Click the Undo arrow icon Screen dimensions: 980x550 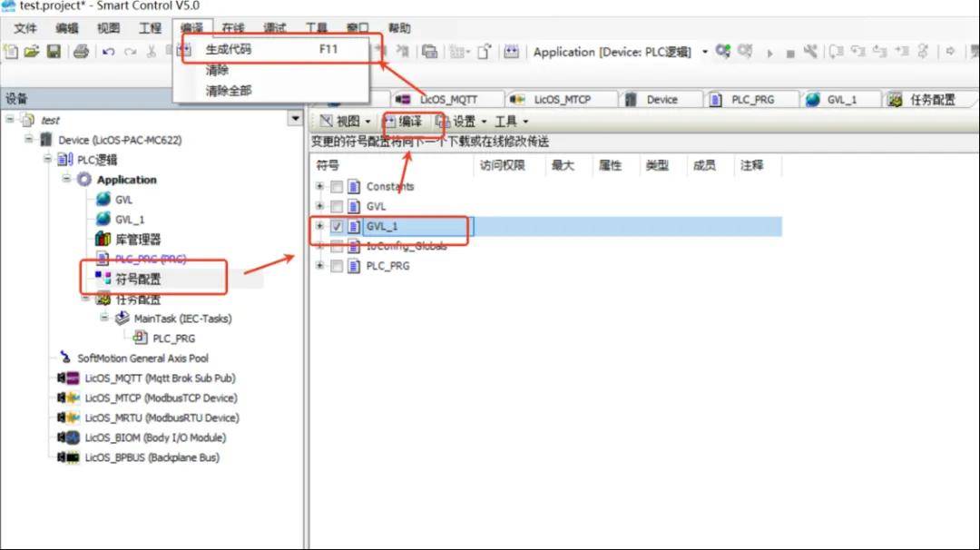pyautogui.click(x=108, y=52)
